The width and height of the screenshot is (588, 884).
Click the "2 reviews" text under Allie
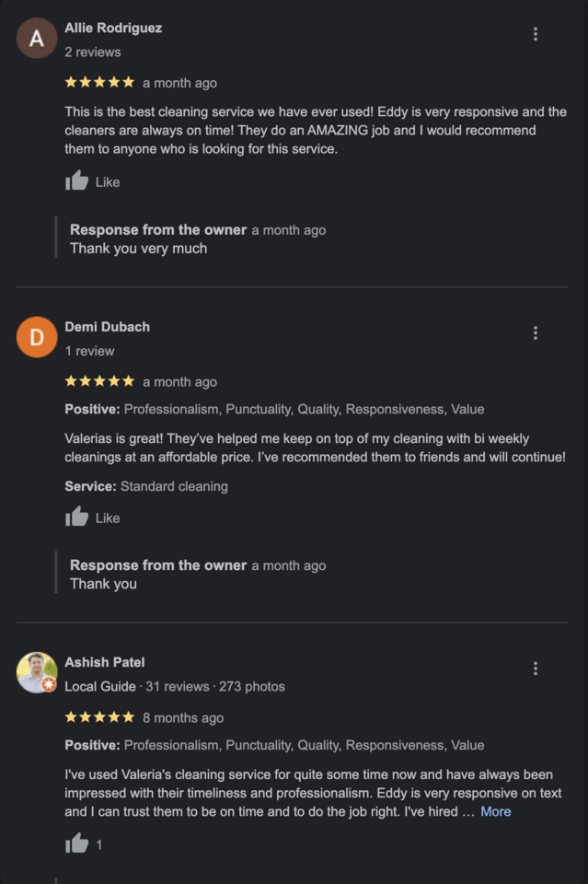pos(92,52)
